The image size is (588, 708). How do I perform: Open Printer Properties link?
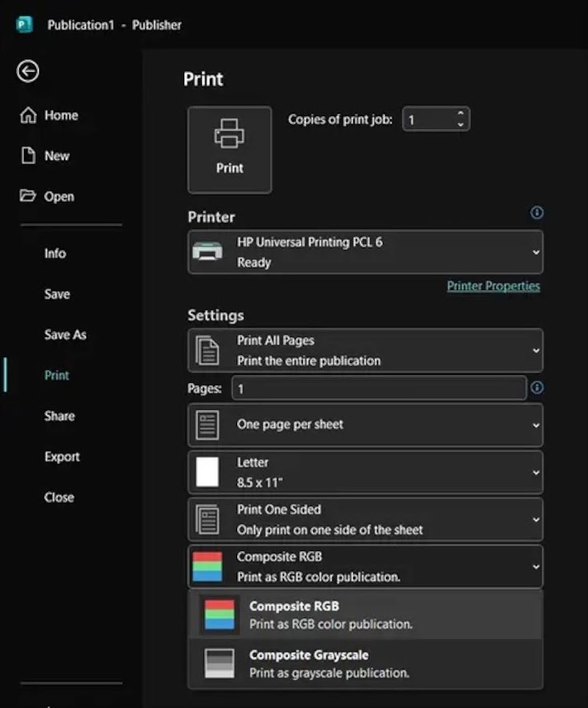(493, 286)
